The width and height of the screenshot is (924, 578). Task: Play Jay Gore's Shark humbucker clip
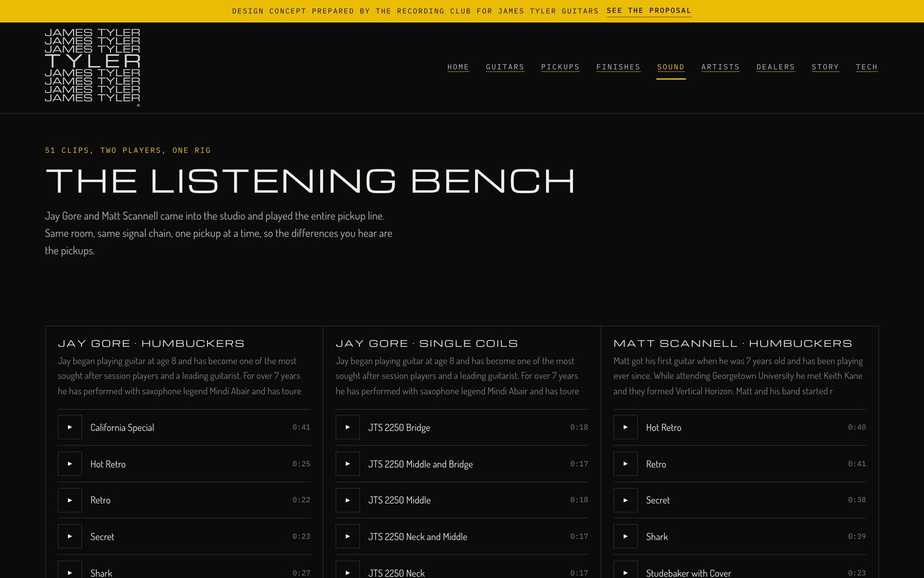coord(70,572)
